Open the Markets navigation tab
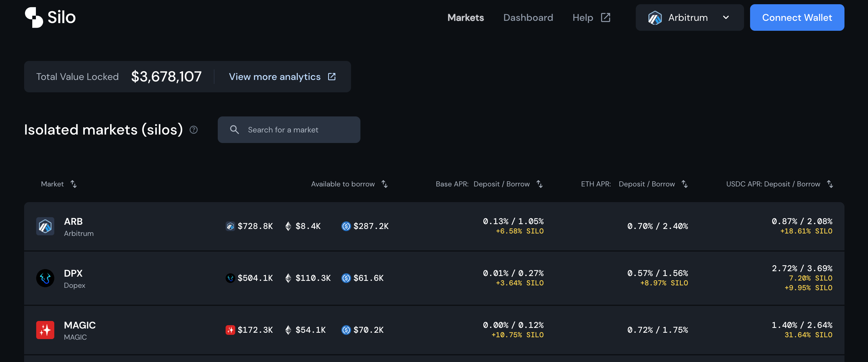This screenshot has width=868, height=362. point(465,17)
